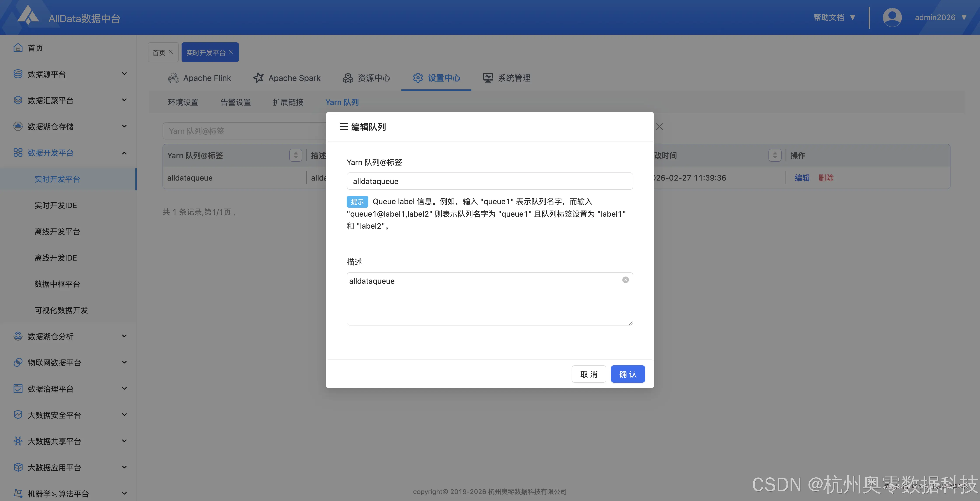Click the AllData logo icon
This screenshot has height=501, width=980.
(x=28, y=15)
